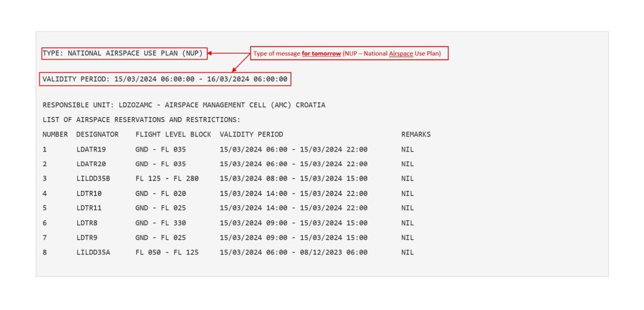Select designator LDATR20 in row 2
The height and width of the screenshot is (310, 644).
pos(91,164)
